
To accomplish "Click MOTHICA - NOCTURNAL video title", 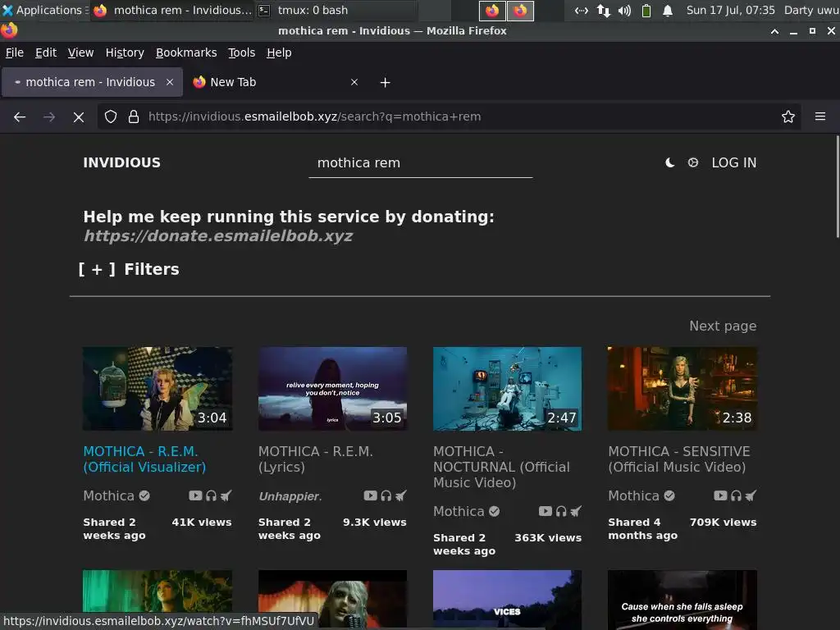I will point(501,467).
